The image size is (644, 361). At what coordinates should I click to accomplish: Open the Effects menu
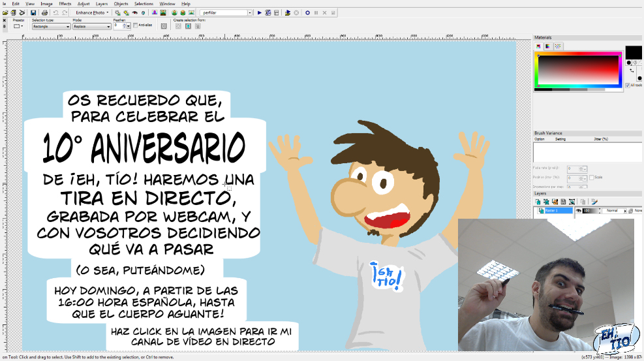(65, 4)
